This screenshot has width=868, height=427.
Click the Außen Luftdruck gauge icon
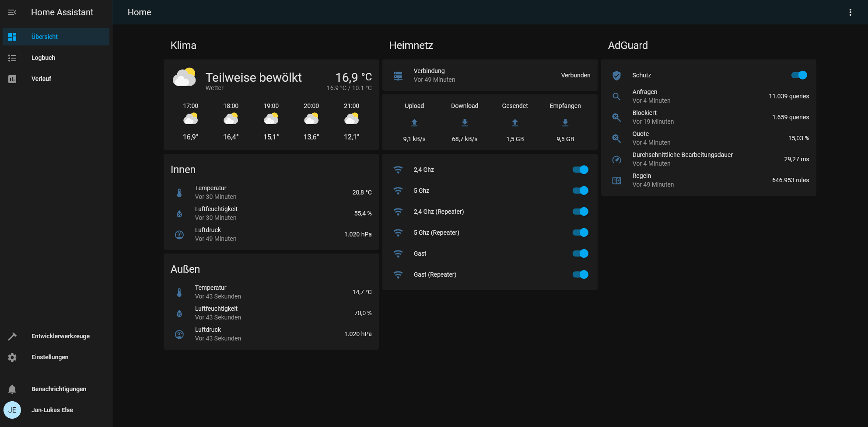coord(179,334)
